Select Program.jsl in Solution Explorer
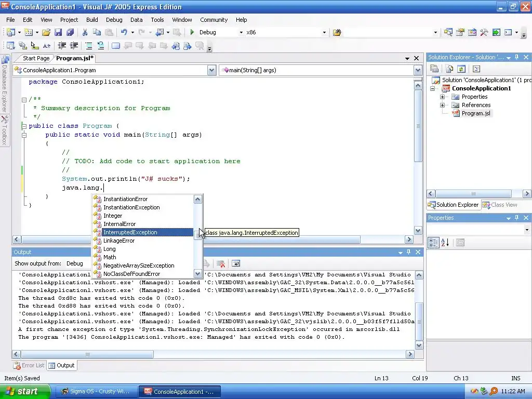Image resolution: width=532 pixels, height=399 pixels. [x=476, y=113]
